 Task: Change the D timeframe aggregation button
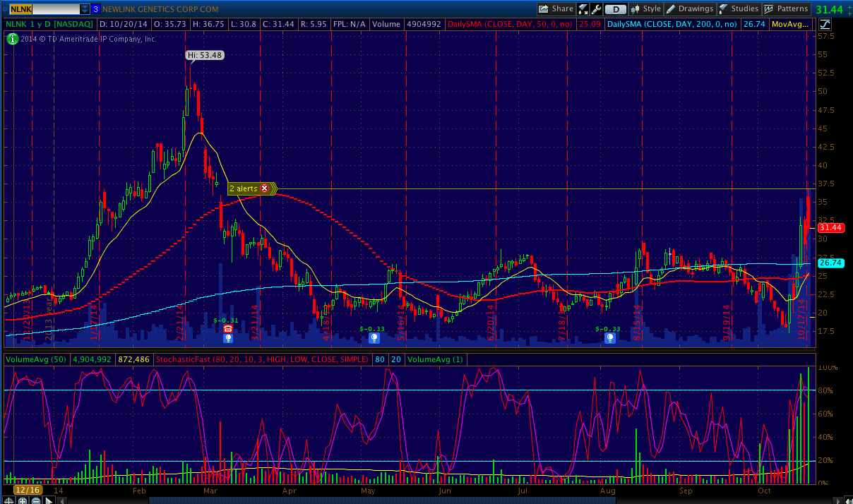(x=616, y=9)
